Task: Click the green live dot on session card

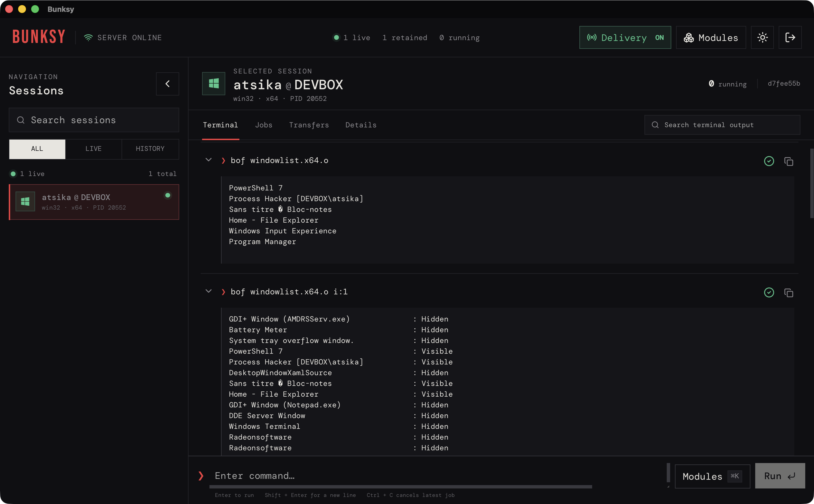Action: (x=168, y=195)
